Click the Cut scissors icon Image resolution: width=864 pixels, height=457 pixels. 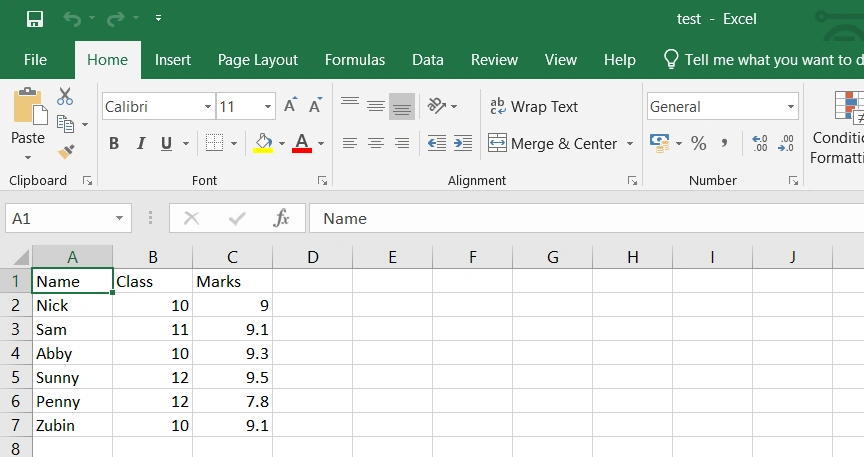coord(65,96)
